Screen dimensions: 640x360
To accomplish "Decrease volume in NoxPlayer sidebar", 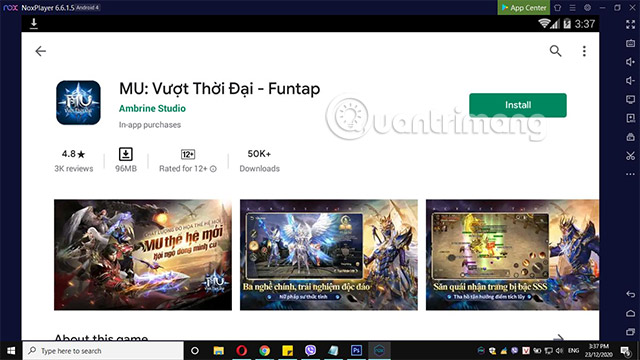I will click(630, 80).
